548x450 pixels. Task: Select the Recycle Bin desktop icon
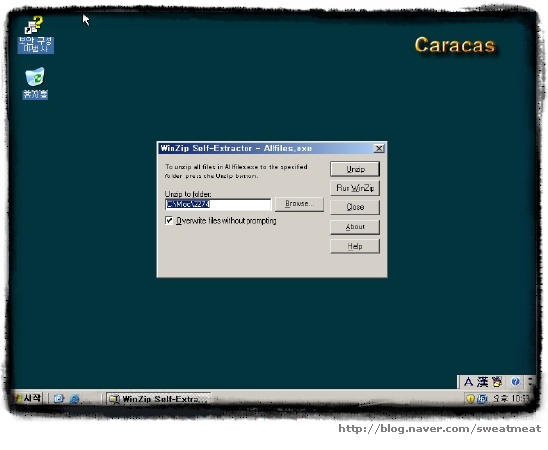tap(35, 83)
